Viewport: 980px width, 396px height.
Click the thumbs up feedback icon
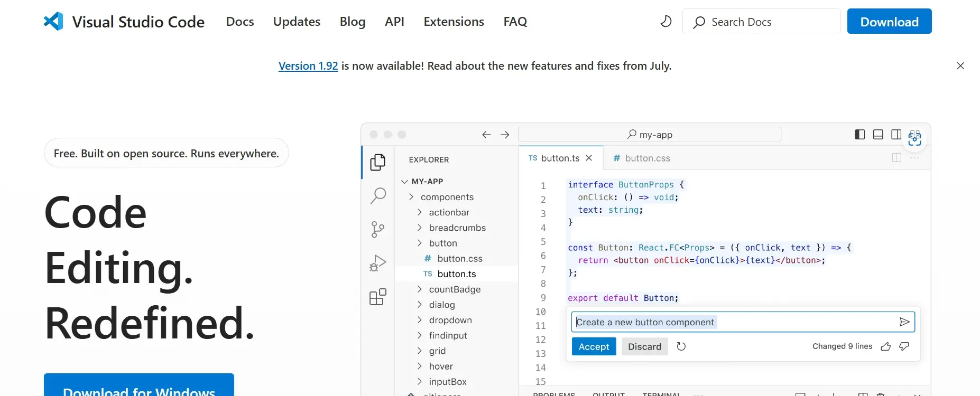point(886,346)
